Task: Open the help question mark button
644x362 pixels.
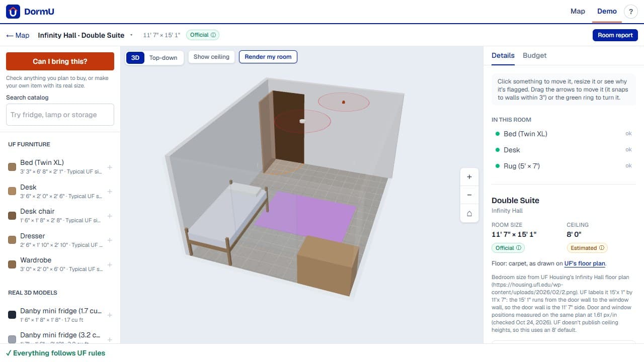Action: coord(631,12)
